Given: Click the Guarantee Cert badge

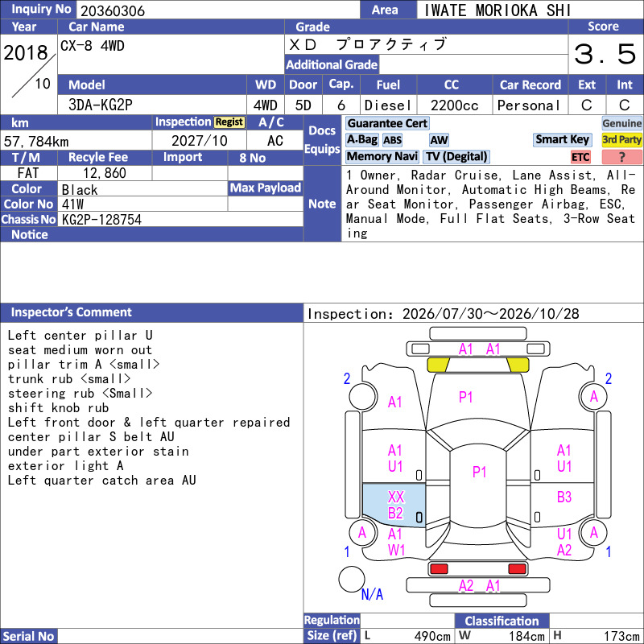Looking at the screenshot, I should (x=387, y=123).
